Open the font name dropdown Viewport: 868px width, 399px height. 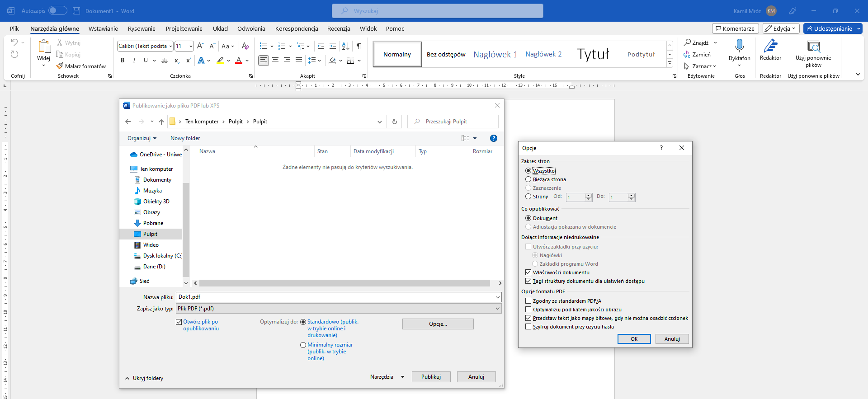tap(170, 46)
